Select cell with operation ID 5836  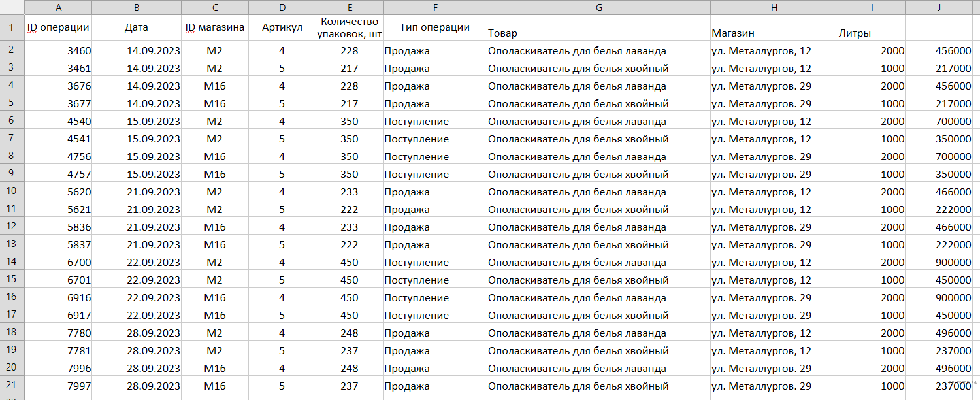pyautogui.click(x=59, y=227)
